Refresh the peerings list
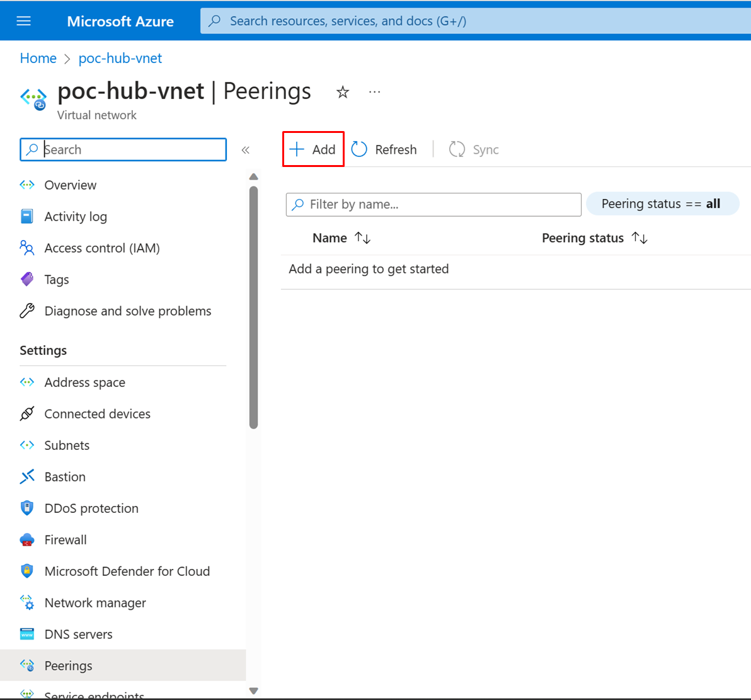Screen dimensions: 751x700 pos(384,149)
